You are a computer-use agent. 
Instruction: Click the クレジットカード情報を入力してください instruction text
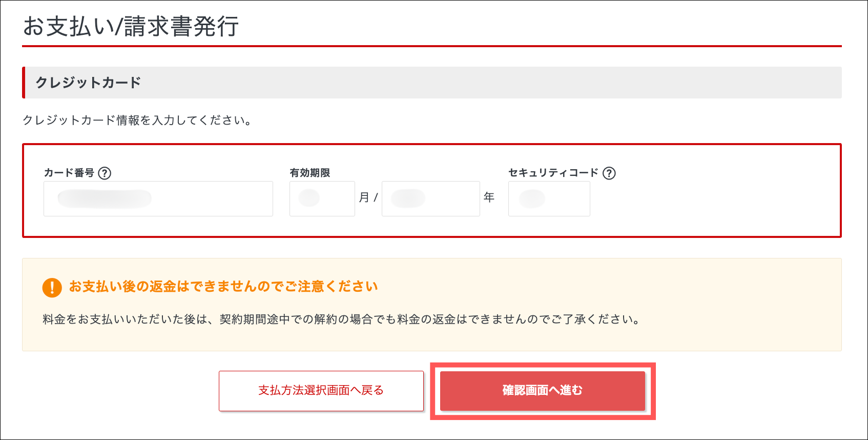137,121
